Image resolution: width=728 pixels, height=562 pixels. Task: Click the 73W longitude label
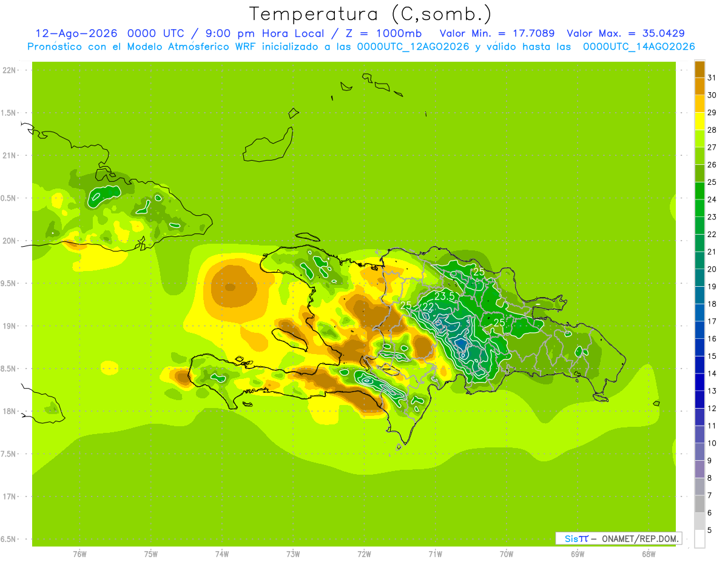coord(293,554)
